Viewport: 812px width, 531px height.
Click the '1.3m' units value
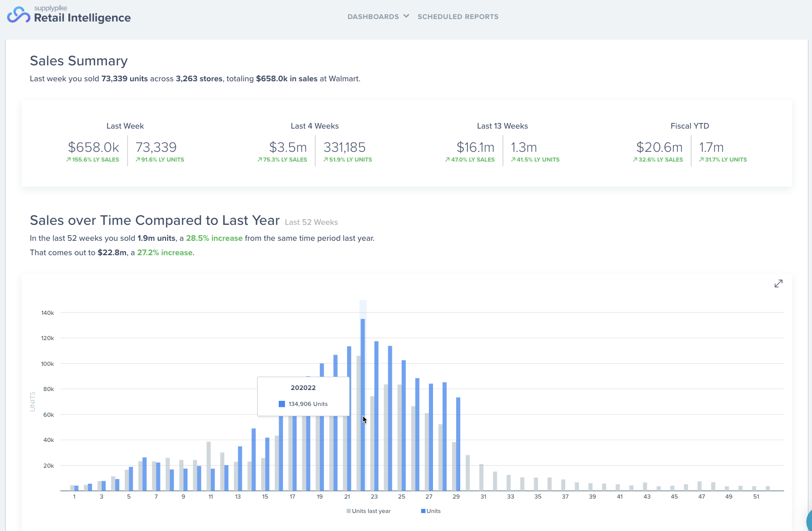[524, 147]
